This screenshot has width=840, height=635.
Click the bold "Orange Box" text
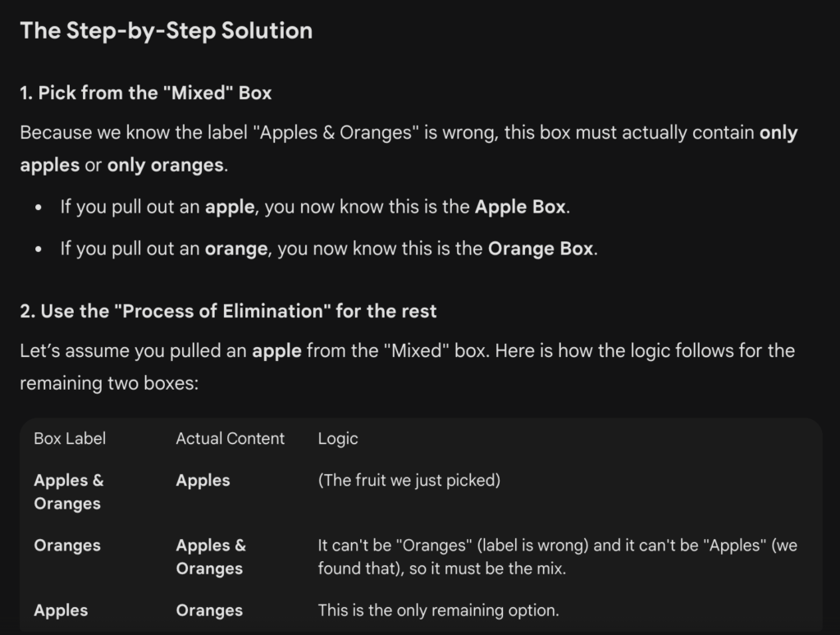click(x=540, y=249)
